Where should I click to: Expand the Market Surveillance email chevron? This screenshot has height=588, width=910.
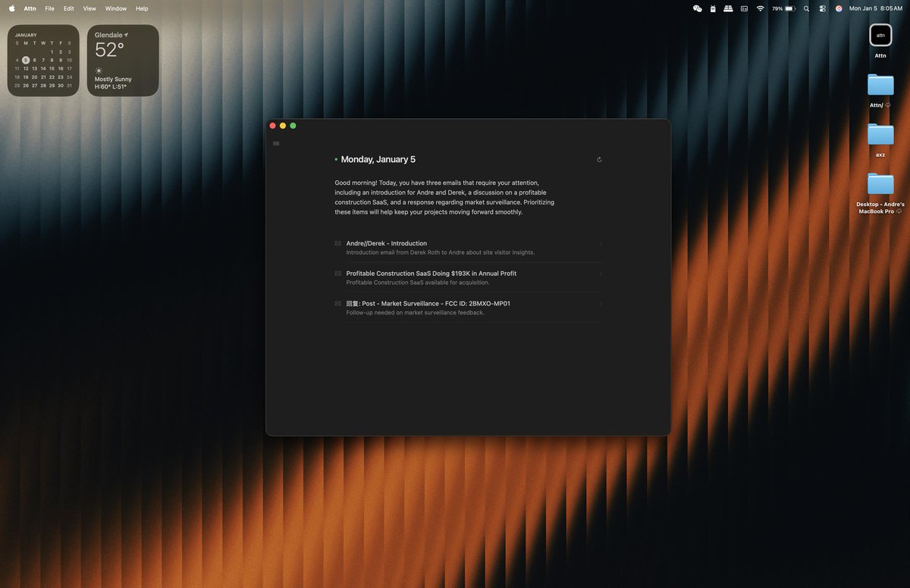tap(600, 304)
